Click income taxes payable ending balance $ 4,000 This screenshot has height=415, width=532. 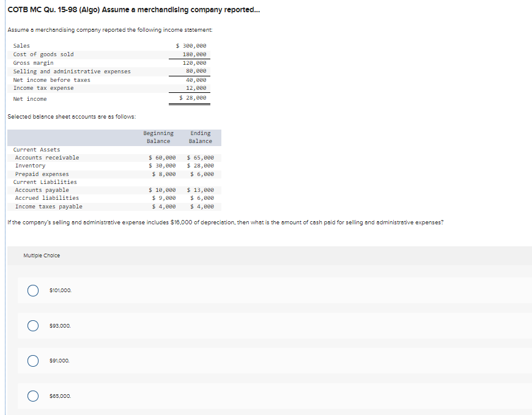(x=202, y=207)
